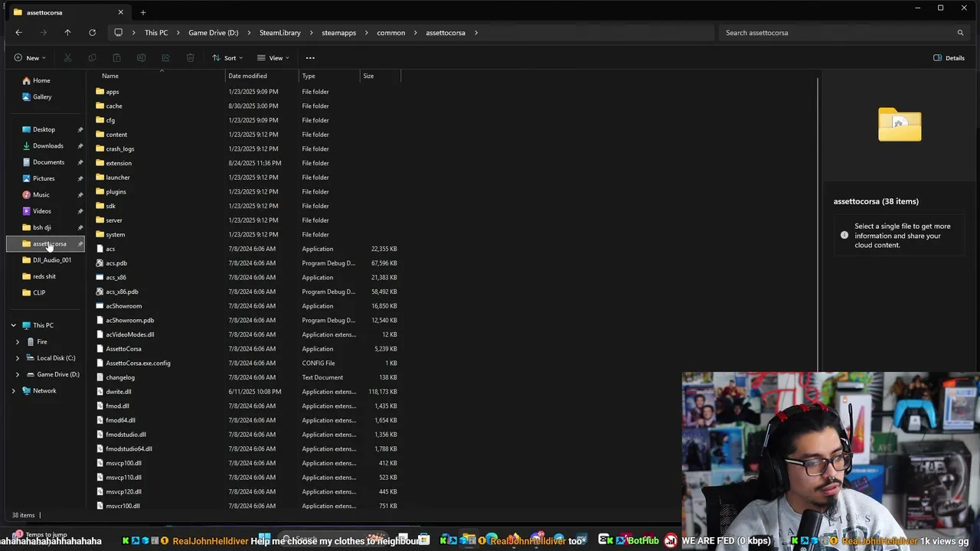Expand chevron after This PC breadcrumb
The width and height of the screenshot is (980, 551).
coord(179,33)
